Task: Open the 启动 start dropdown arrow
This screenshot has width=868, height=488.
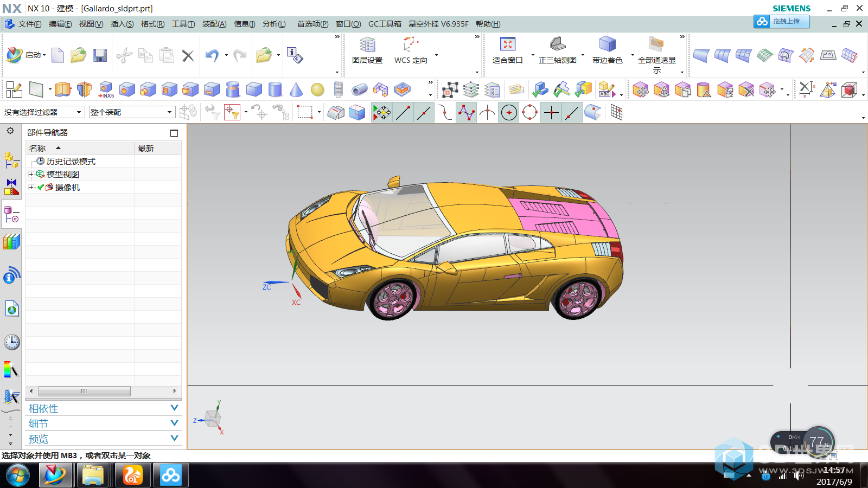Action: [x=44, y=55]
